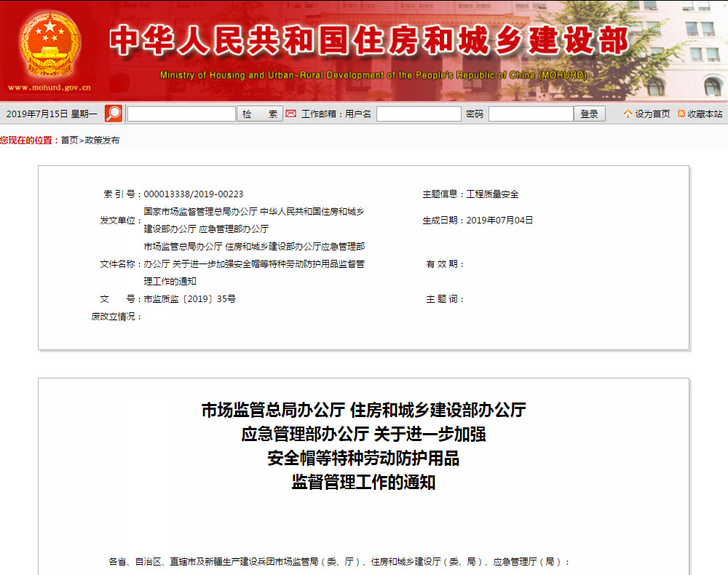Click the house icon for 设为首页
The width and height of the screenshot is (728, 575).
(628, 114)
